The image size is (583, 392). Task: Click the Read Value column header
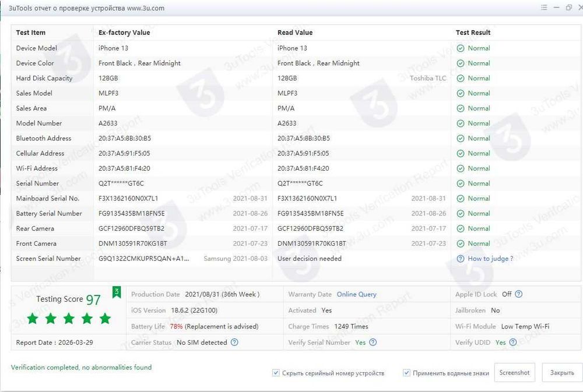(x=295, y=33)
